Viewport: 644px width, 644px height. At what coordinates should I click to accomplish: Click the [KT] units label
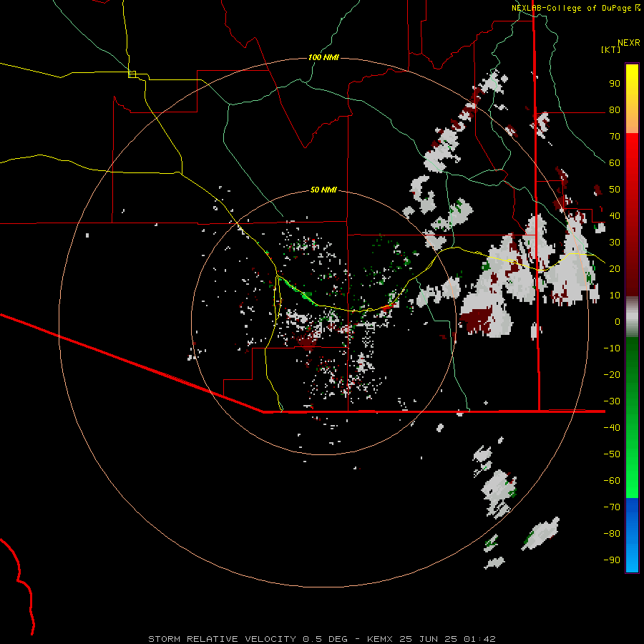[x=610, y=49]
